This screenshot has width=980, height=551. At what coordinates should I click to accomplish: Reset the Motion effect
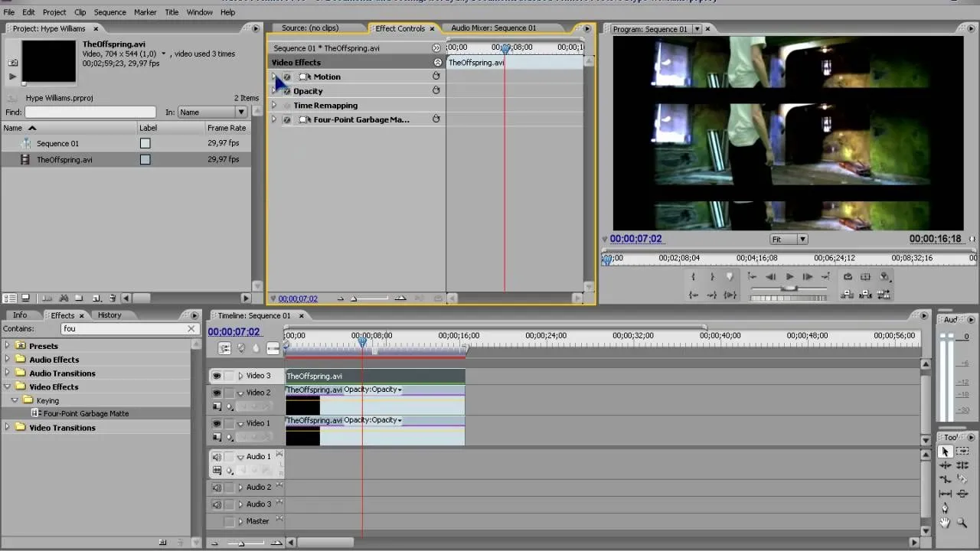(x=436, y=77)
